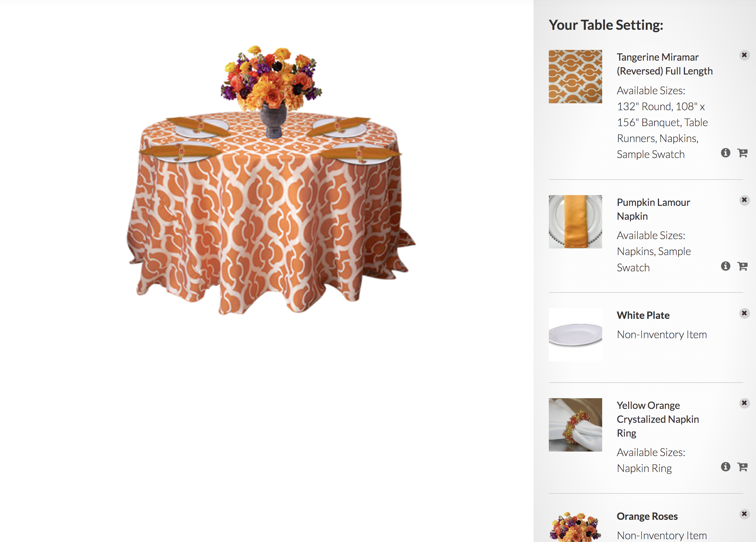Show info for Tangerine Miramar linen
The image size is (756, 542).
coord(726,153)
